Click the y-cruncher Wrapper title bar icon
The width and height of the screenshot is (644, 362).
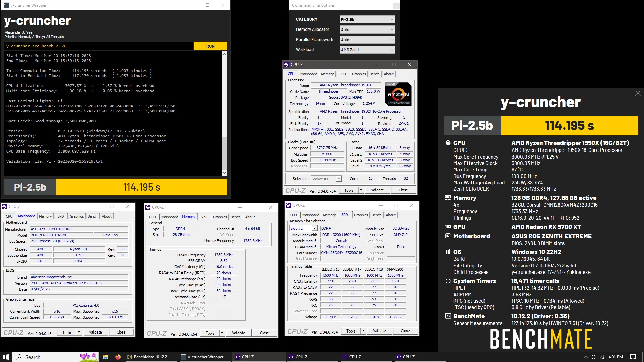6,5
